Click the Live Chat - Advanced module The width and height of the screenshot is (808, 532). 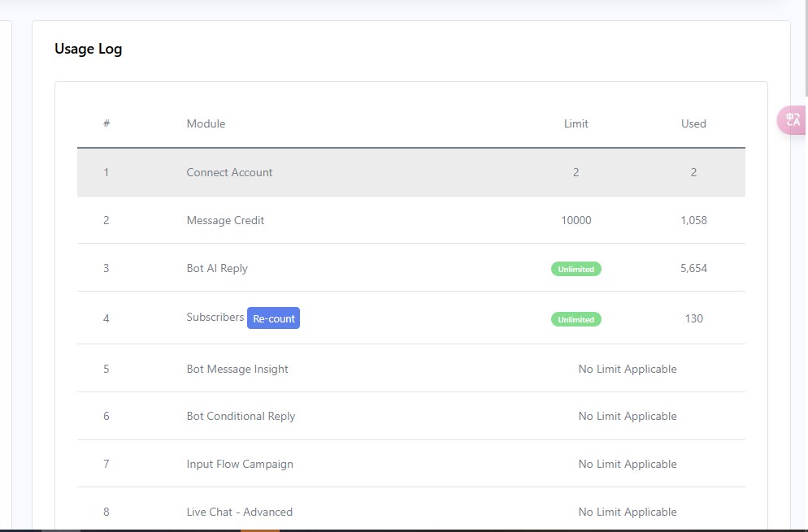(239, 512)
